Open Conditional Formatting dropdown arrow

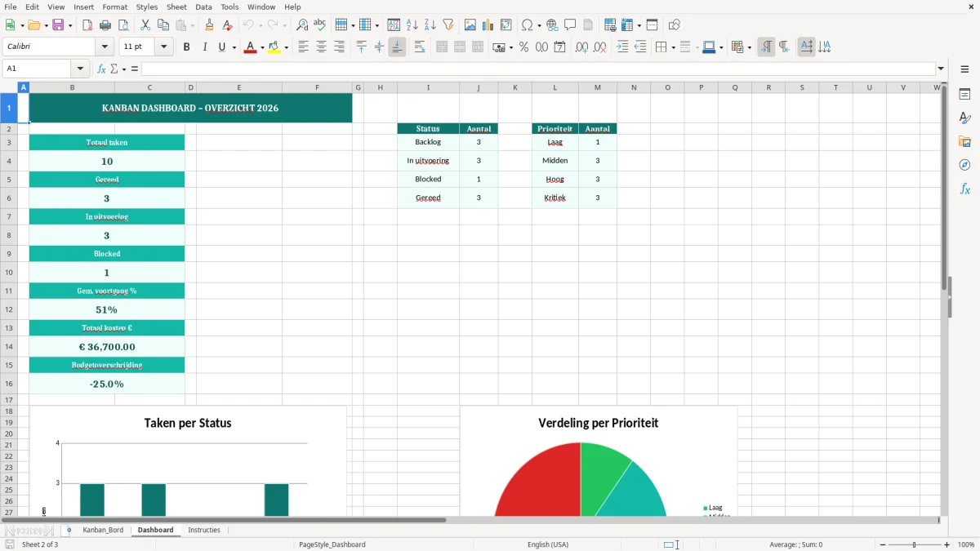[x=749, y=47]
